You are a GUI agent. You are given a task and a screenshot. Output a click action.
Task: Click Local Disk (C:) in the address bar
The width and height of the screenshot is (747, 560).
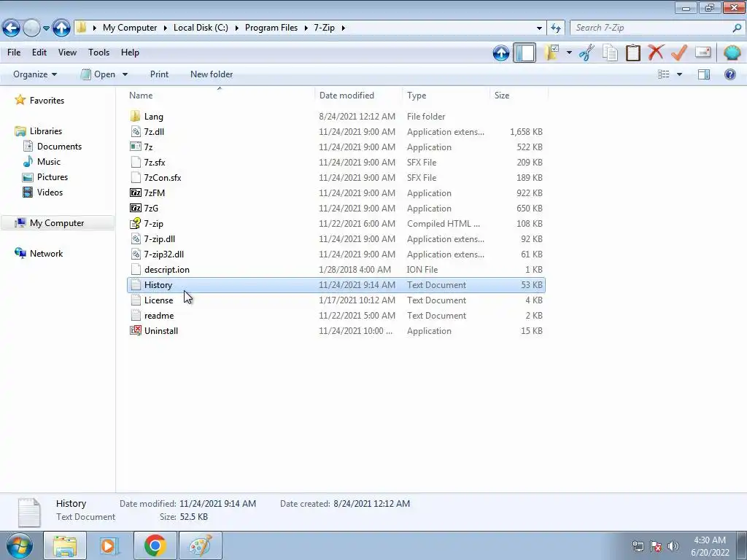[x=201, y=28]
